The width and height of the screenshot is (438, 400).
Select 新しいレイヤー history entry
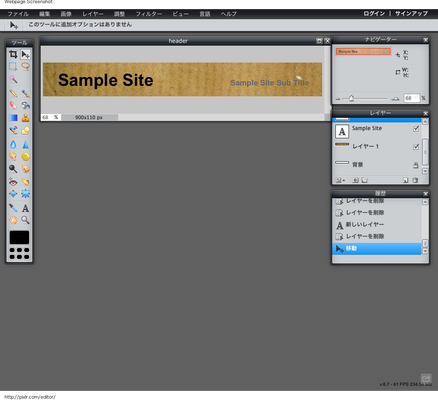coord(377,225)
